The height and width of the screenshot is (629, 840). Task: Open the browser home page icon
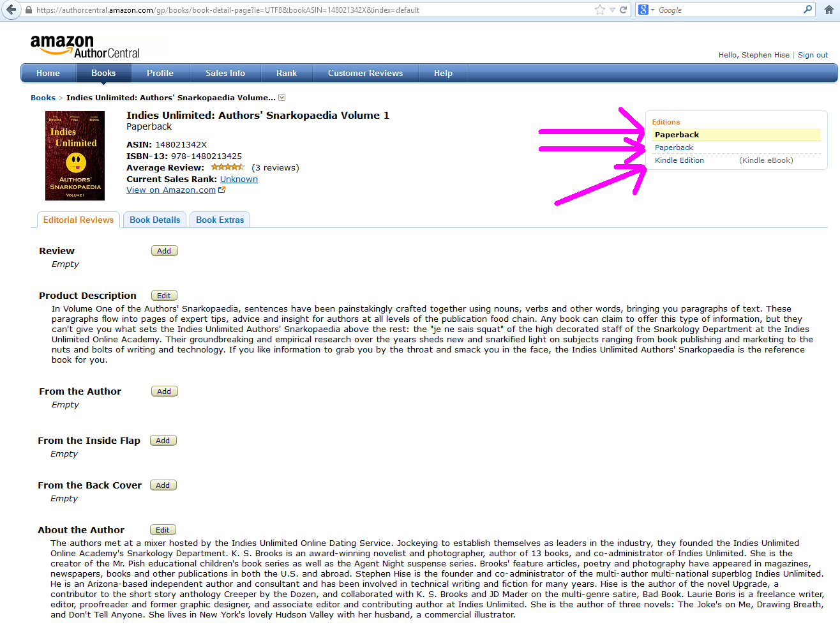[829, 10]
